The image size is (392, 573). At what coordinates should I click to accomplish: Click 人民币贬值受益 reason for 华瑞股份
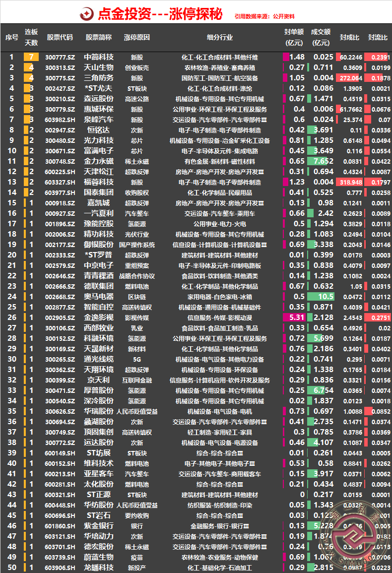coord(137,411)
